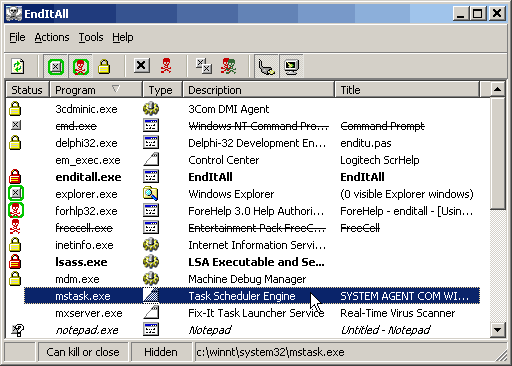Toggle the pointing hand toolbar button
Image resolution: width=512 pixels, height=366 pixels.
pos(266,66)
